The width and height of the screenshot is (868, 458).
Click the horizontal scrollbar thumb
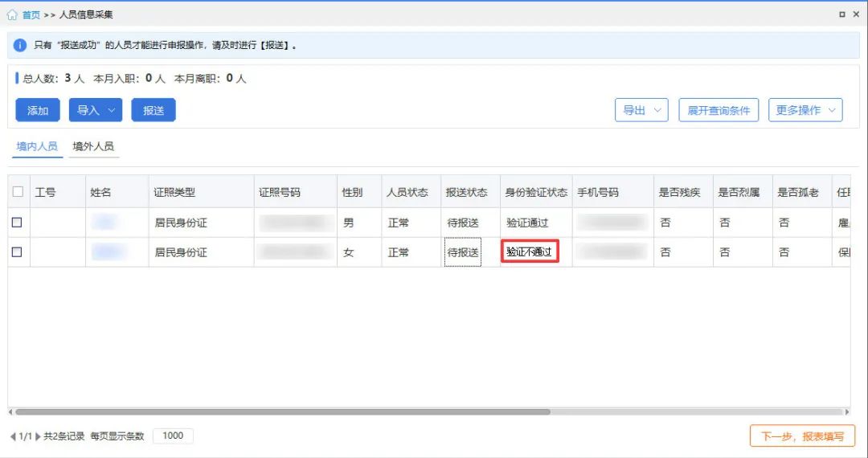coord(281,412)
